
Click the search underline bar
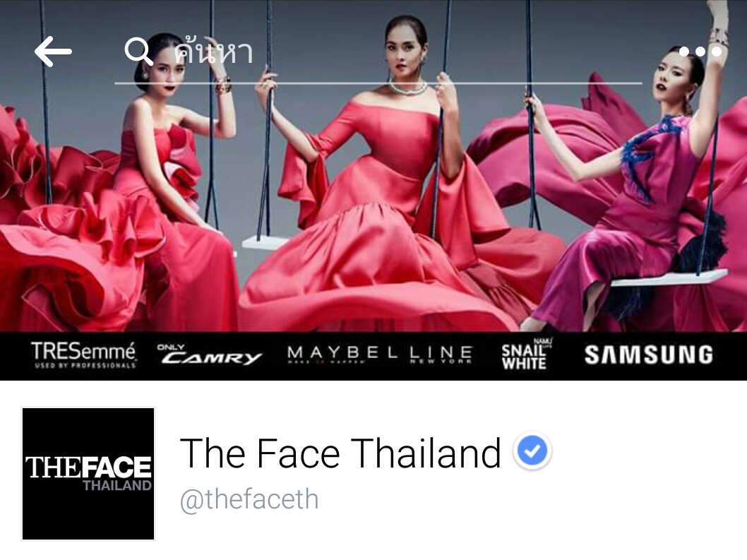point(378,83)
